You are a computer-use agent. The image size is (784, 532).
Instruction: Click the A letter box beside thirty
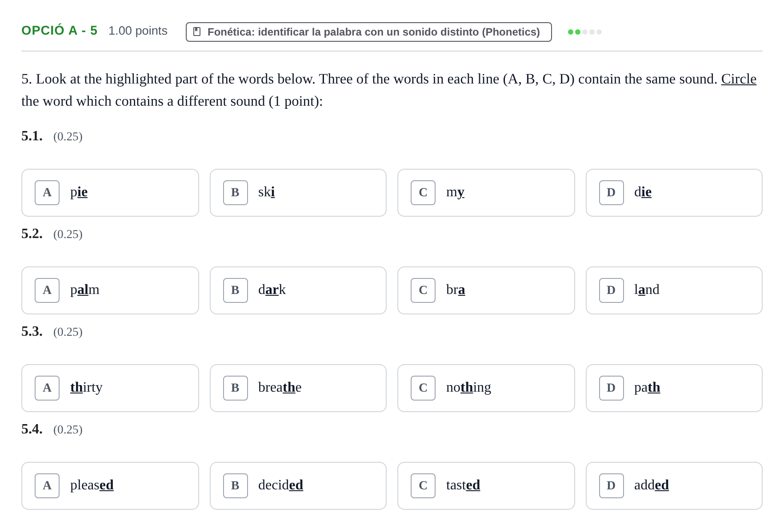coord(47,388)
